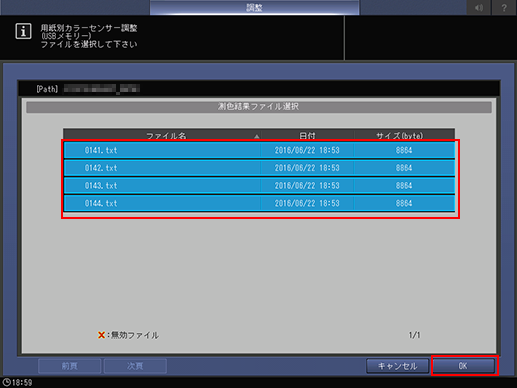This screenshot has width=517, height=388.
Task: Click the size value in 0144.txt row
Action: 404,203
